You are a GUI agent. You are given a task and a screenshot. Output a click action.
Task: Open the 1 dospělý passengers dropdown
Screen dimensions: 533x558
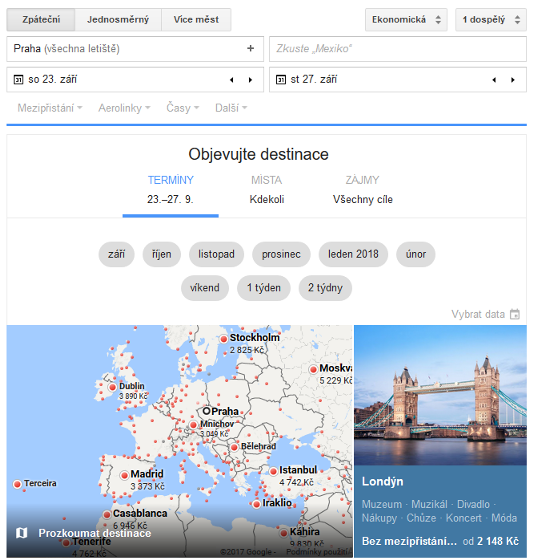point(491,20)
